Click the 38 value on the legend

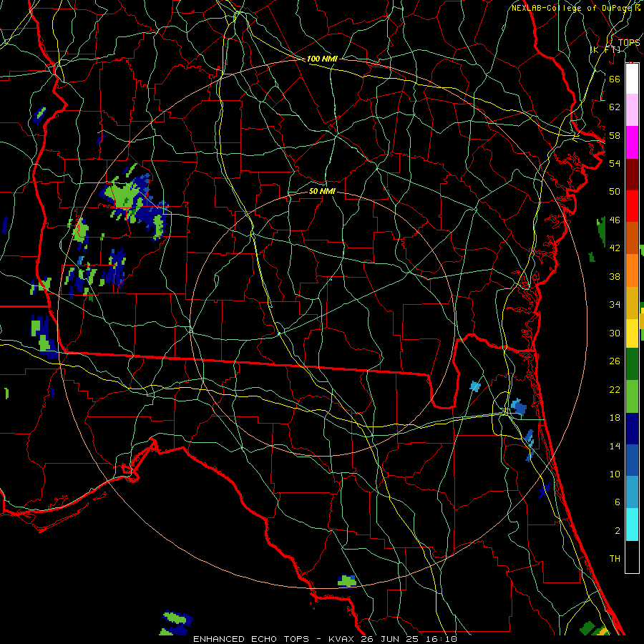click(x=615, y=276)
